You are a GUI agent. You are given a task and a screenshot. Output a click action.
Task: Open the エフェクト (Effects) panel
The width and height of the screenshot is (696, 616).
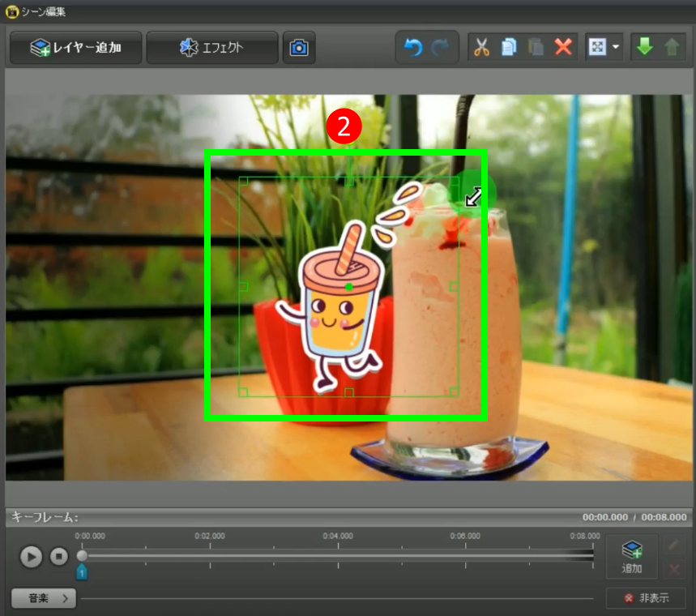pyautogui.click(x=211, y=48)
